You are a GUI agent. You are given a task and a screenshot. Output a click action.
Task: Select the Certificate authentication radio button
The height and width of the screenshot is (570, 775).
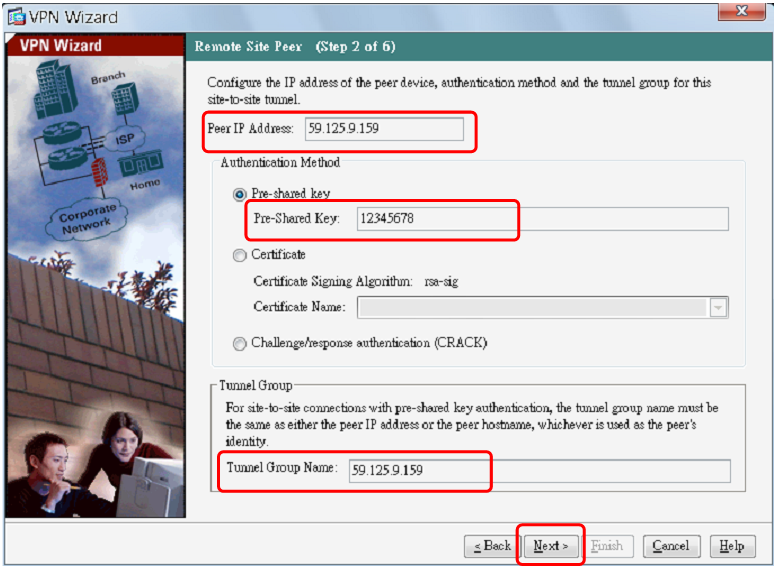click(x=239, y=256)
